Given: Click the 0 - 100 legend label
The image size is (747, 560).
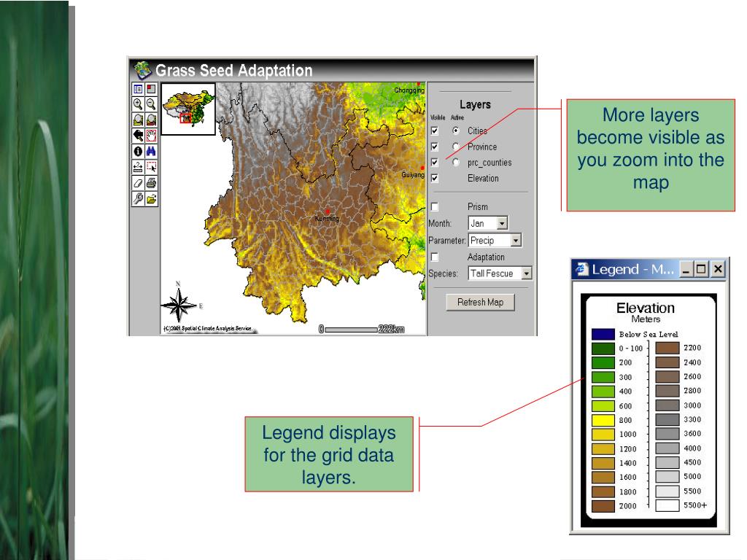Looking at the screenshot, I should click(631, 348).
